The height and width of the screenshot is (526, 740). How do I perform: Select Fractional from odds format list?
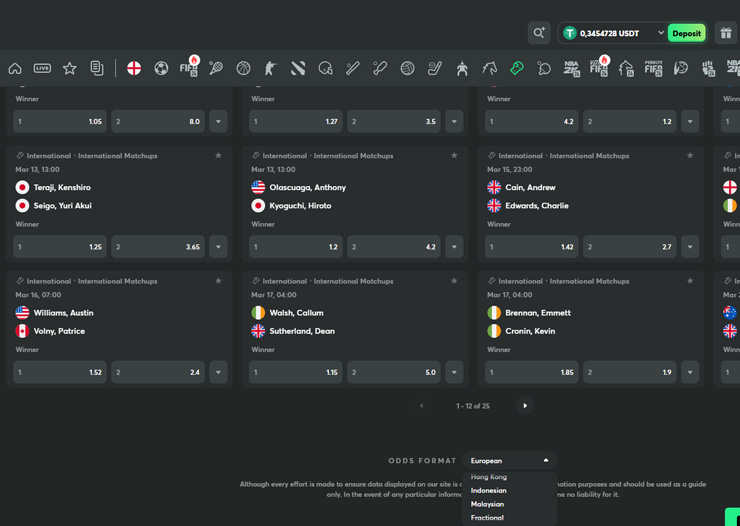(487, 518)
